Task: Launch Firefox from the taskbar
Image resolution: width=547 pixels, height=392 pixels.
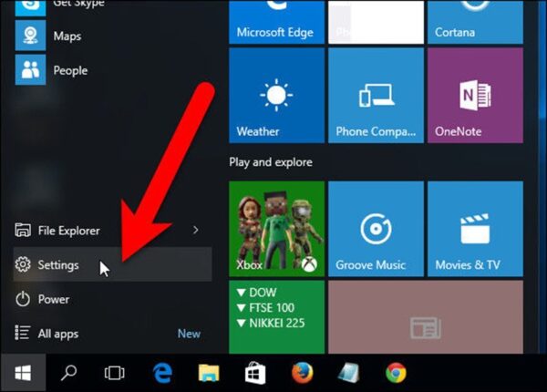Action: 302,373
